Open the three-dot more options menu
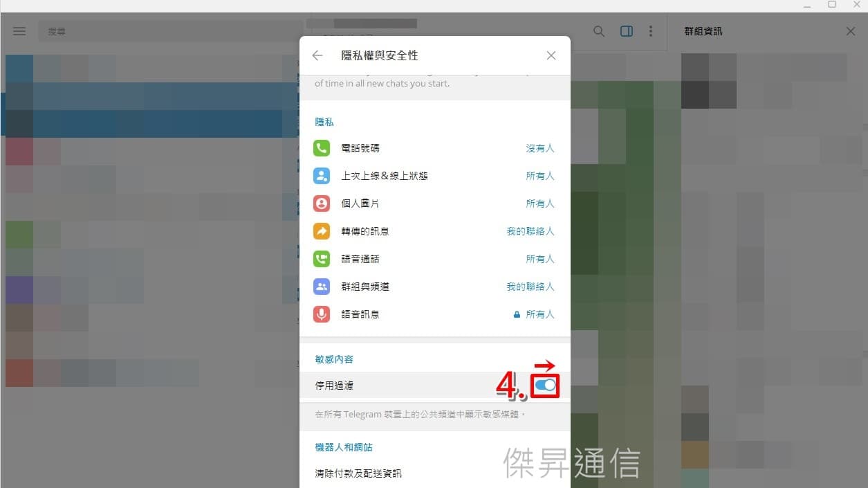868x488 pixels. click(x=651, y=31)
